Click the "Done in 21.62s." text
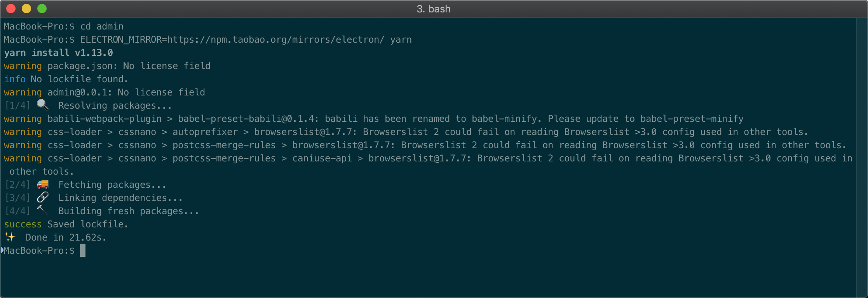The height and width of the screenshot is (298, 868). click(66, 237)
